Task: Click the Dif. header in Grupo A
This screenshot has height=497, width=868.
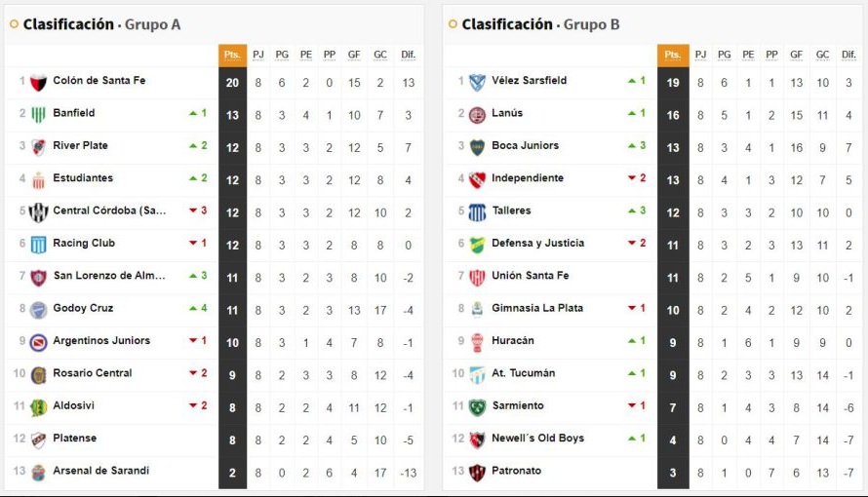Action: pos(409,56)
